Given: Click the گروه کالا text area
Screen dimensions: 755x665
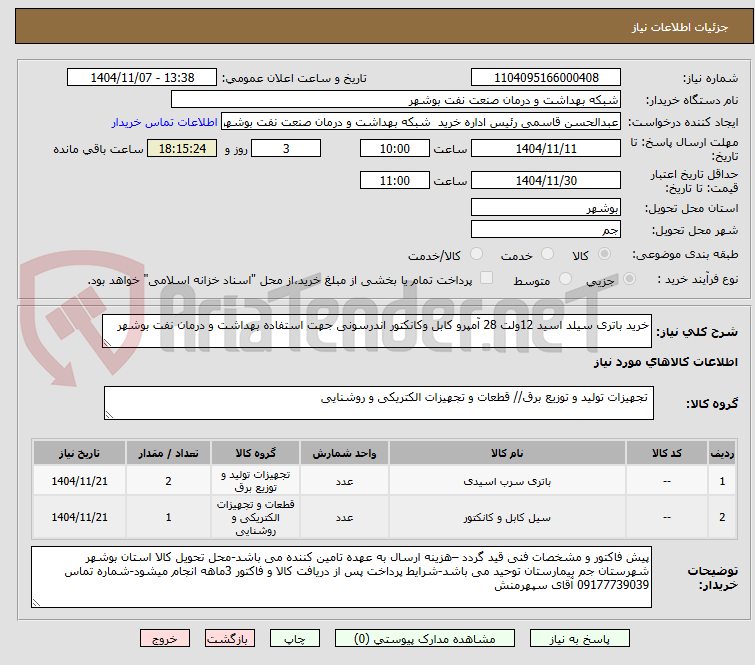Looking at the screenshot, I should [x=378, y=403].
